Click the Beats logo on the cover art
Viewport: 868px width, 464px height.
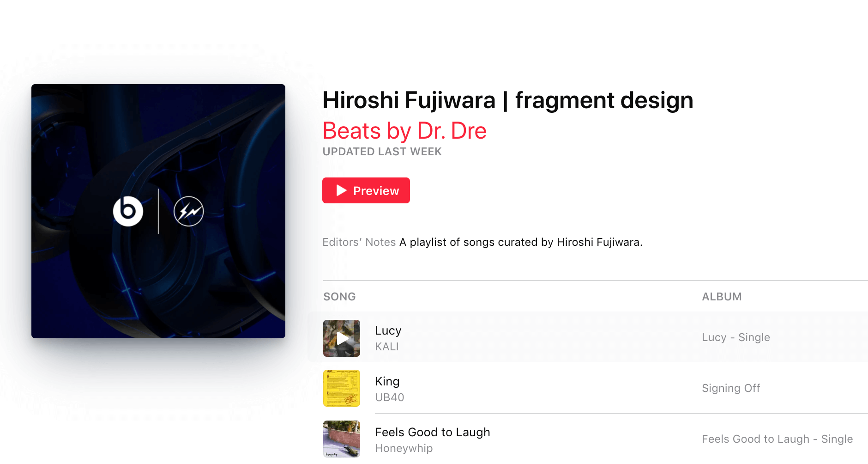[128, 211]
